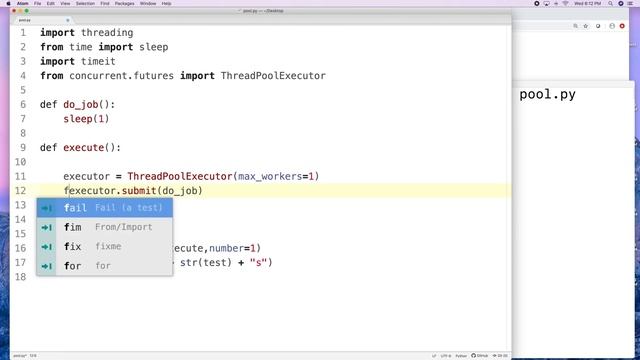Open the AirPlay display menu bar icon
The height and width of the screenshot is (360, 640).
[547, 3]
